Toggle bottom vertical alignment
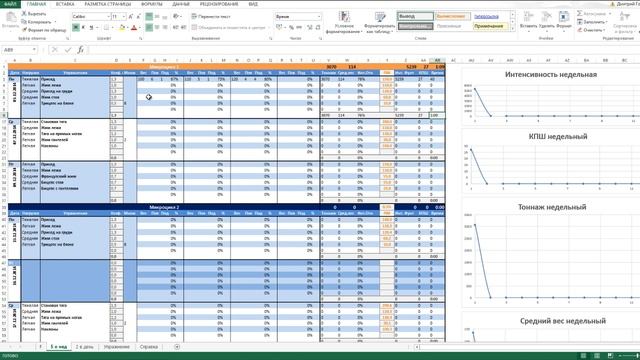This screenshot has width=640, height=360. tap(165, 17)
